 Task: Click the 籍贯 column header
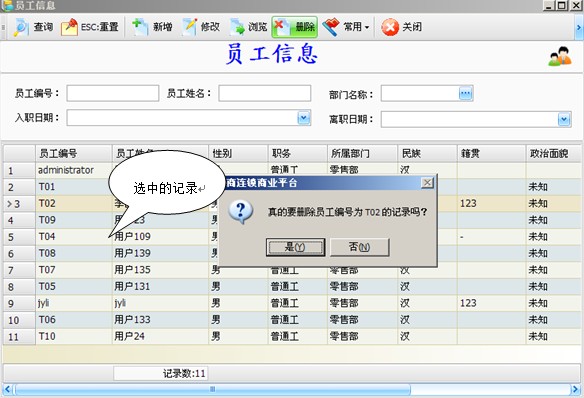click(x=491, y=153)
